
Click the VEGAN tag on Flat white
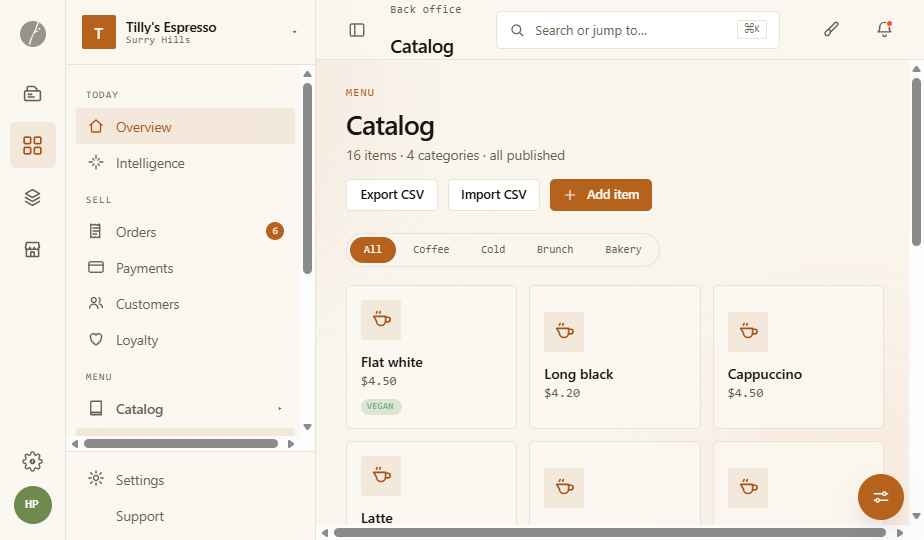(x=381, y=406)
